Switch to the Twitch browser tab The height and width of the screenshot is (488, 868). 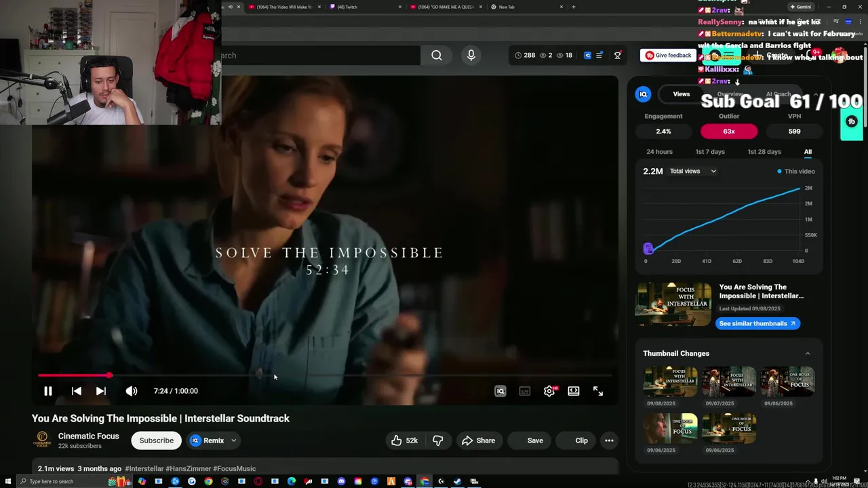(x=366, y=7)
